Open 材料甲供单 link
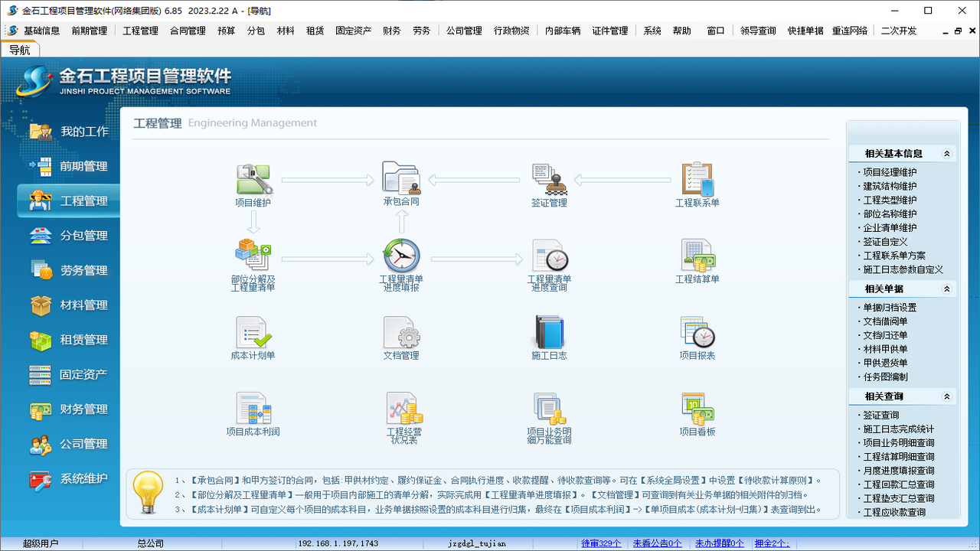 pos(885,349)
